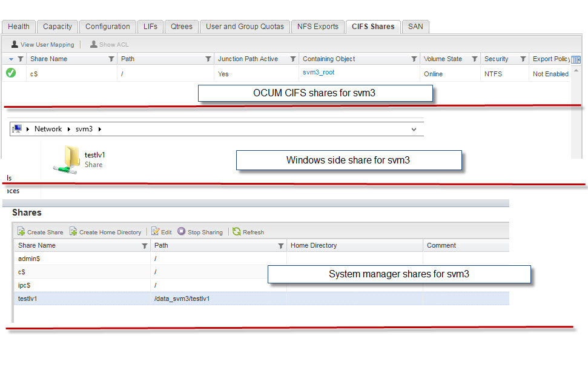Viewport: 588px width, 373px height.
Task: Filter System Manager Path column
Action: tap(280, 246)
